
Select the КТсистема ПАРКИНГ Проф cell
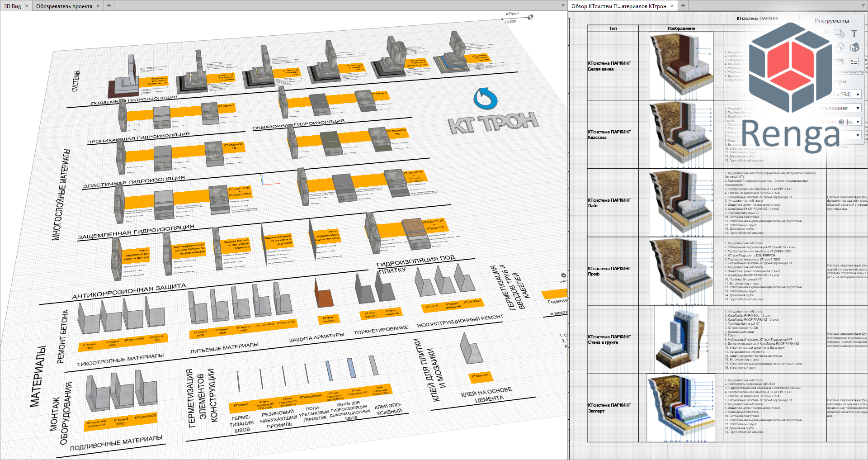[613, 271]
